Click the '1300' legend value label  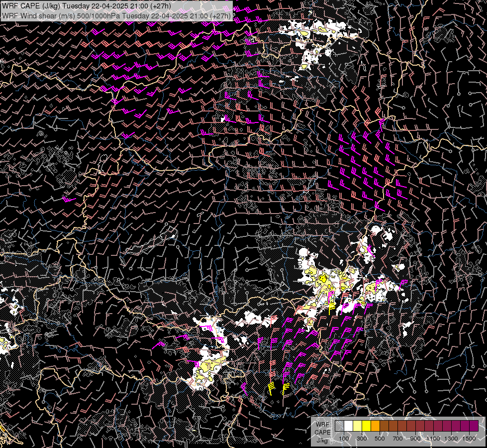coord(451,439)
